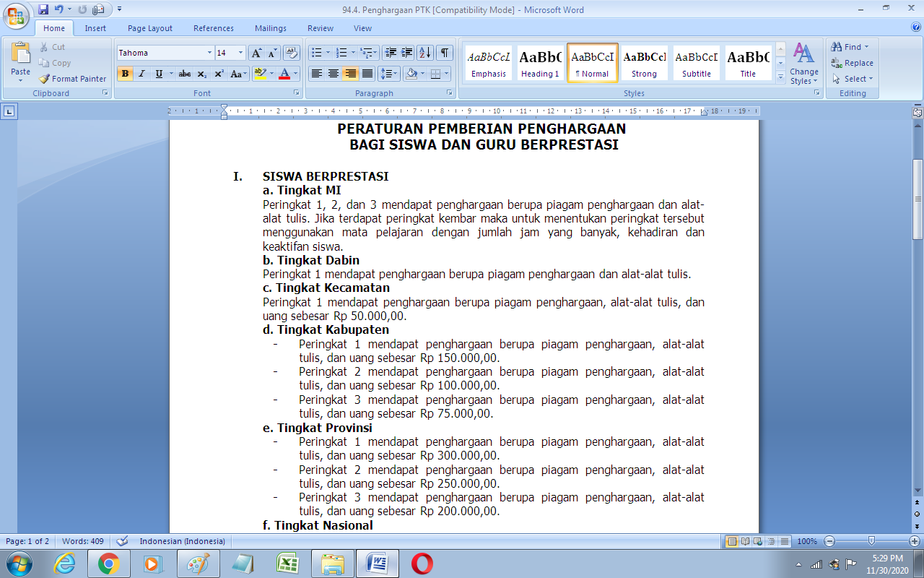Viewport: 924px width, 578px height.
Task: Clear formatting from selection
Action: pyautogui.click(x=292, y=53)
